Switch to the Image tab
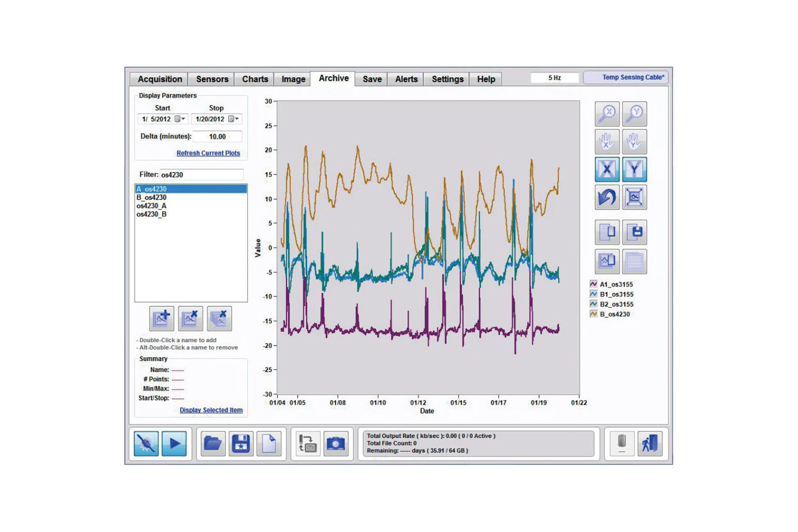This screenshot has width=798, height=532. coord(293,79)
